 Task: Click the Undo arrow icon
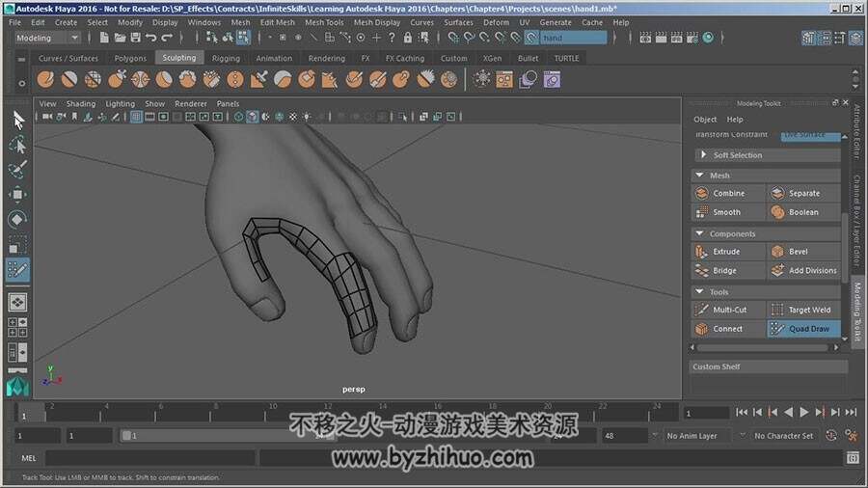(151, 38)
